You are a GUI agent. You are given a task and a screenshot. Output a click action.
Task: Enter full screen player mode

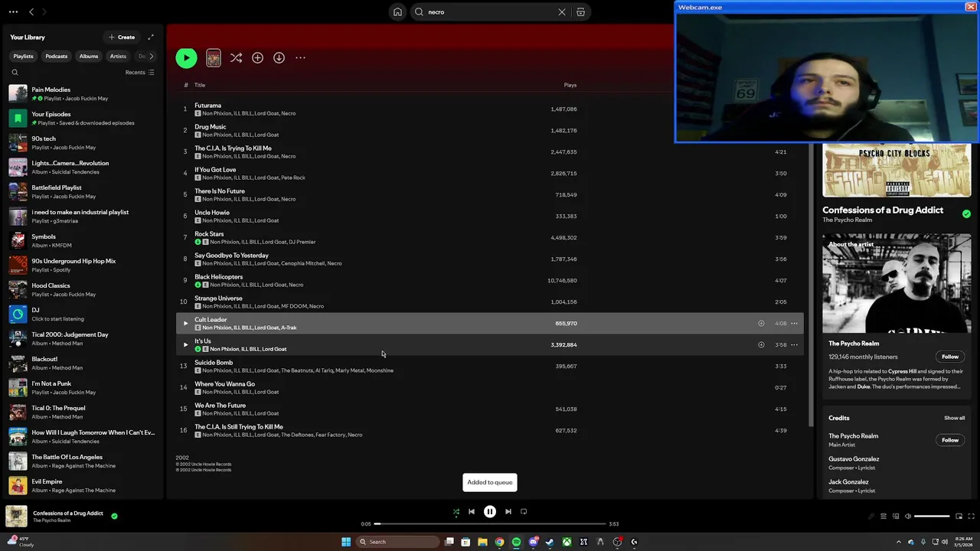(971, 516)
